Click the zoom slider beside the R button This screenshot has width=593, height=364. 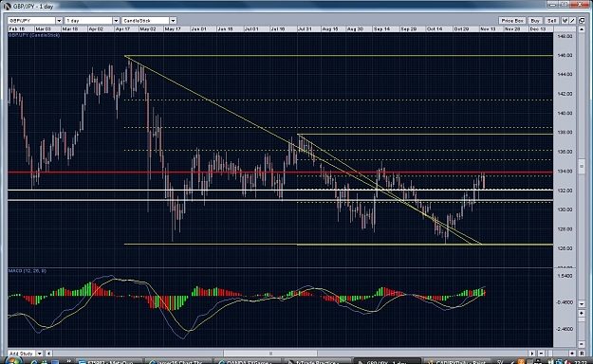[550, 353]
